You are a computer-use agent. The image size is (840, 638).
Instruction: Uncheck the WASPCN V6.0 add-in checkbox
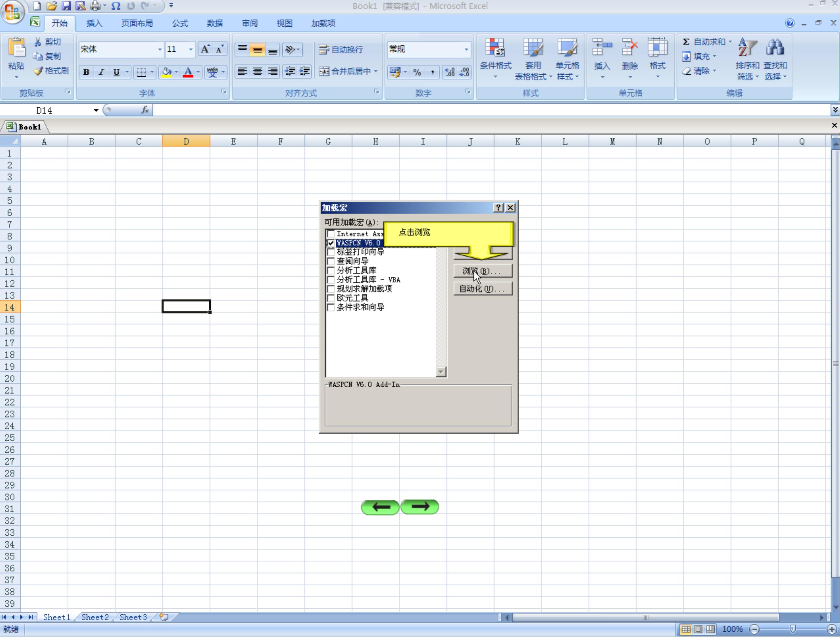(331, 243)
